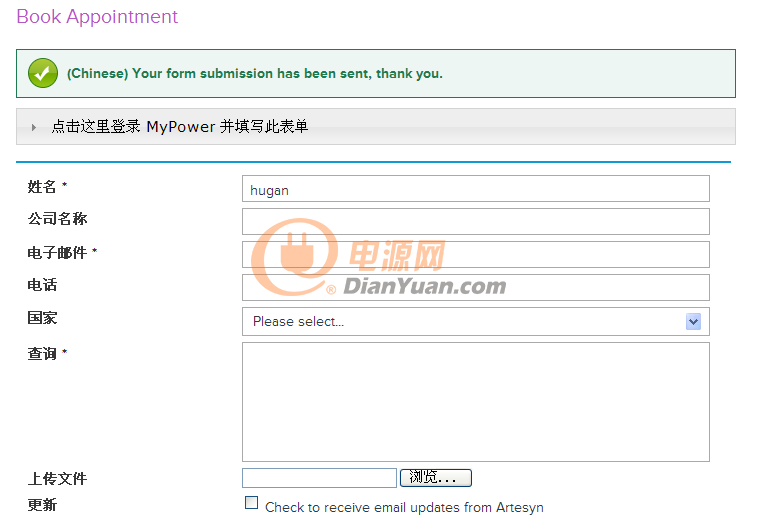This screenshot has width=758, height=520.
Task: Click inside the 查询 enquiry text area
Action: (x=476, y=402)
